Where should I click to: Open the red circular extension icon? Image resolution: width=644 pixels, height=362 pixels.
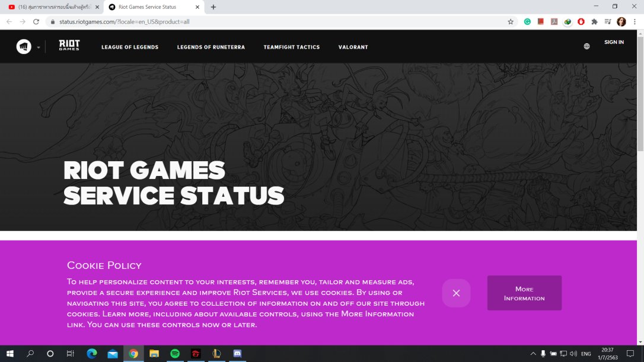pos(581,22)
